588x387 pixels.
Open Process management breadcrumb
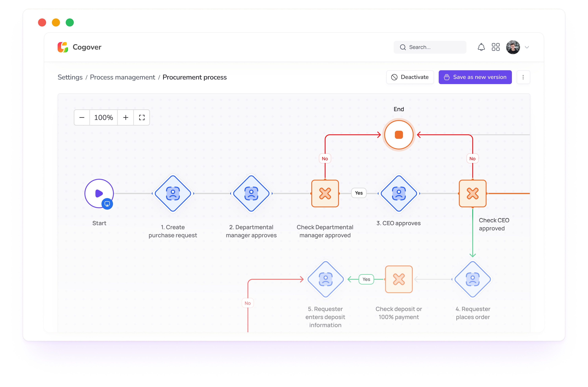click(123, 77)
